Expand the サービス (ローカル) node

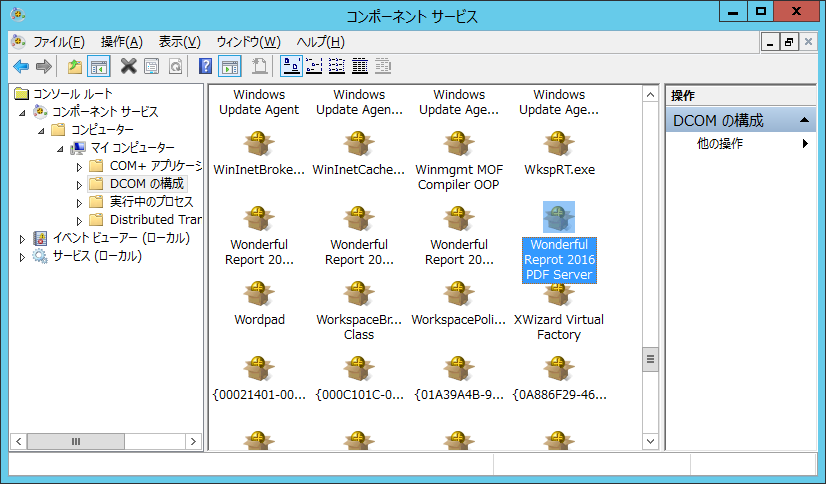point(22,257)
